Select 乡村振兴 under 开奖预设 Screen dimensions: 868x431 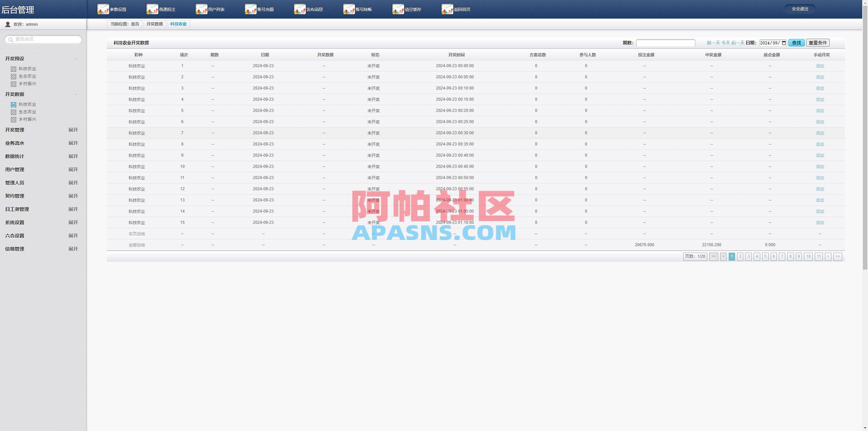pos(27,83)
